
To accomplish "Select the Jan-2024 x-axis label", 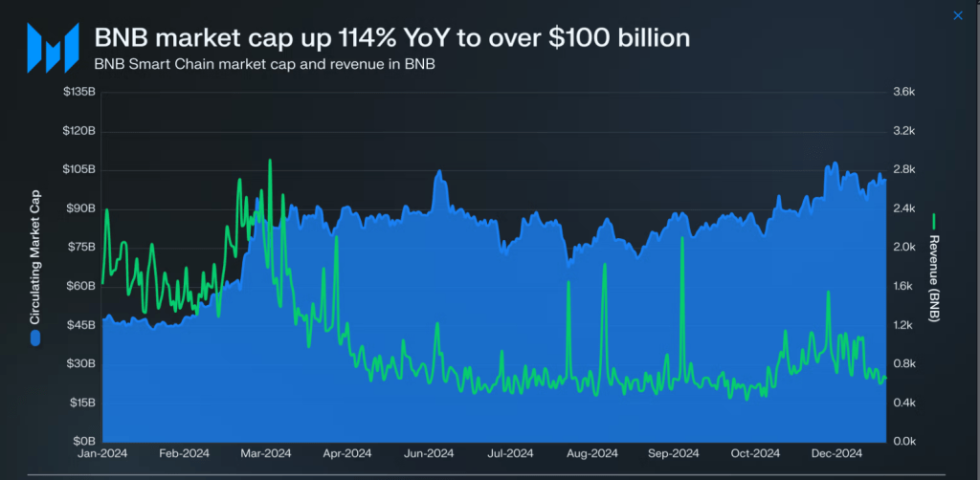I will [x=102, y=454].
